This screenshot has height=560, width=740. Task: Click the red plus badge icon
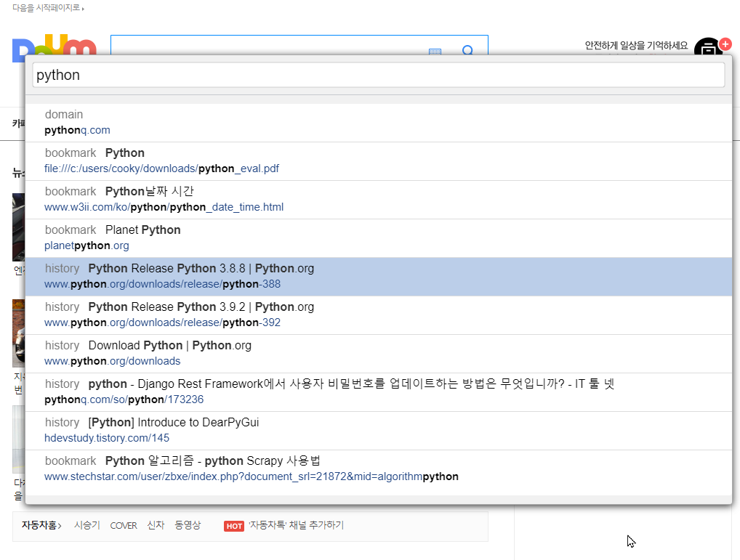[x=725, y=44]
